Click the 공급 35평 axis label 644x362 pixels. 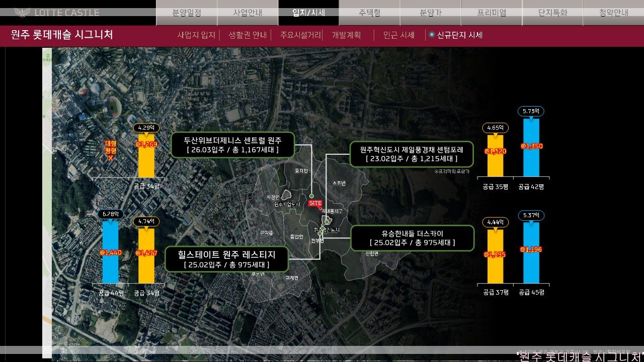496,187
